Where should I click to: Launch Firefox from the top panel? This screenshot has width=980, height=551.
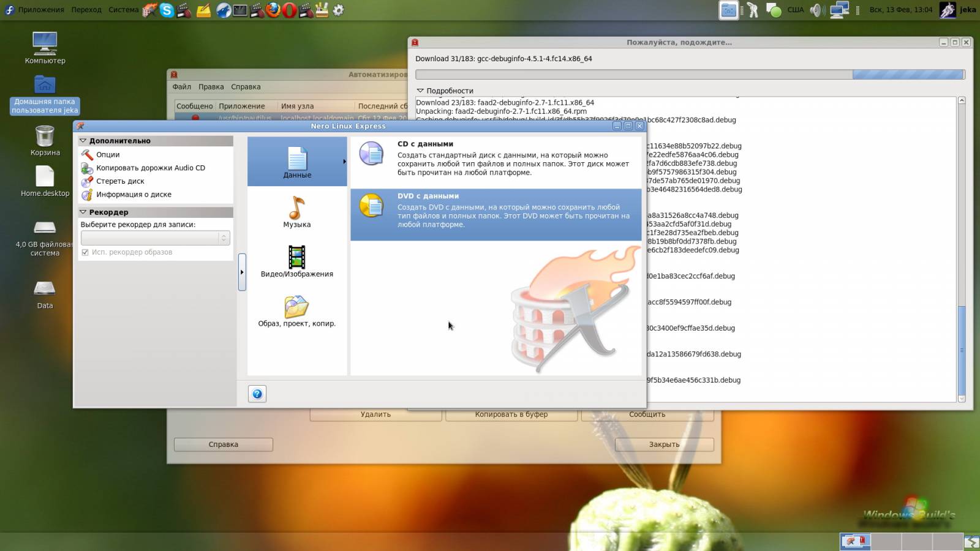[274, 10]
